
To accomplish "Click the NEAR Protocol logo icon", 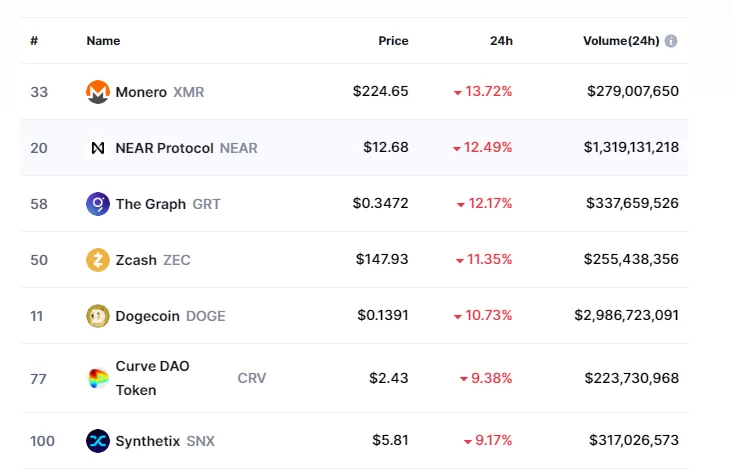I will (x=98, y=148).
